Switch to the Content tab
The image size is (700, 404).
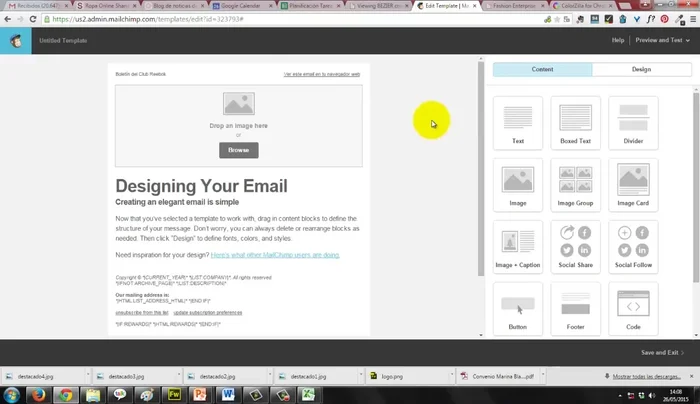(542, 69)
